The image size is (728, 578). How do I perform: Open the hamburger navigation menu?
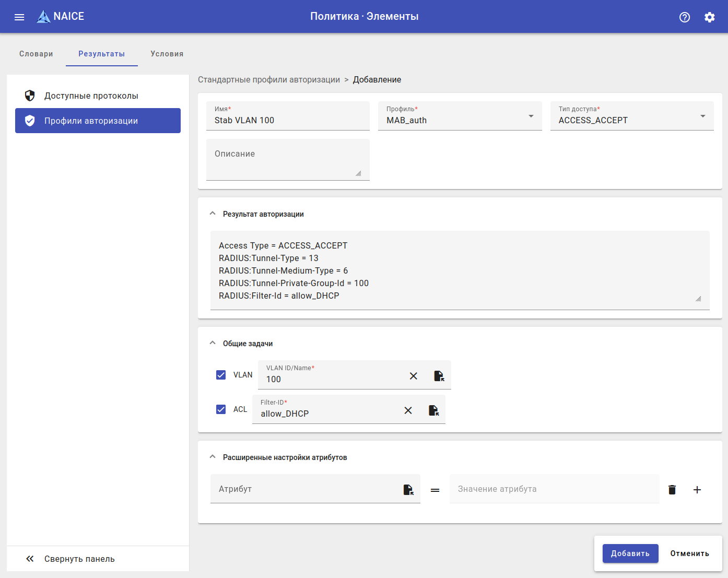tap(19, 17)
